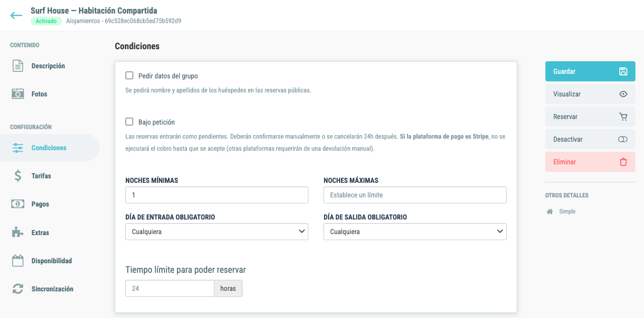Click the Pagos banknote icon
644x318 pixels.
[x=18, y=204]
